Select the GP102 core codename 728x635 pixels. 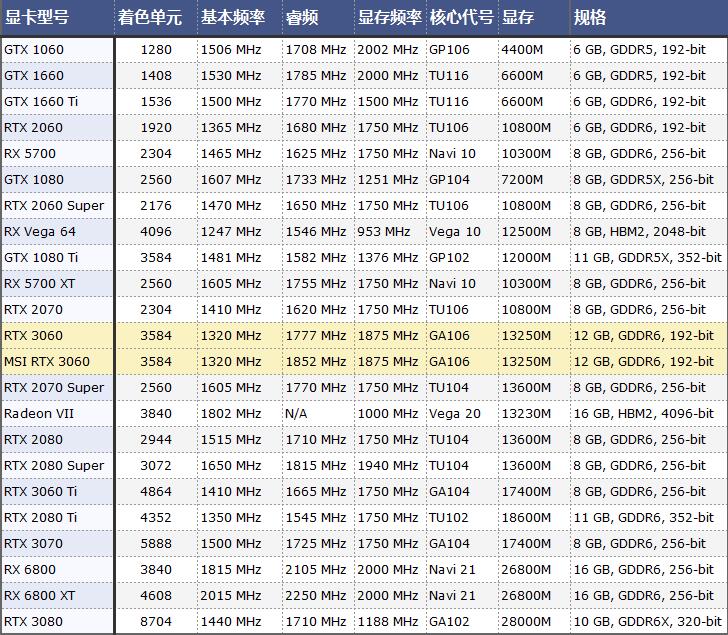click(449, 258)
